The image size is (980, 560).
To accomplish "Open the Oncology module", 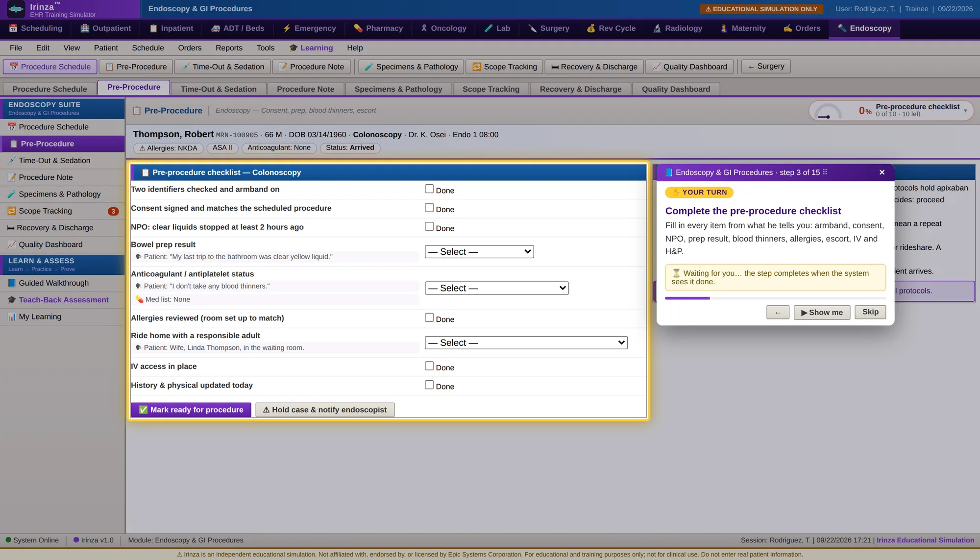I will [x=443, y=28].
